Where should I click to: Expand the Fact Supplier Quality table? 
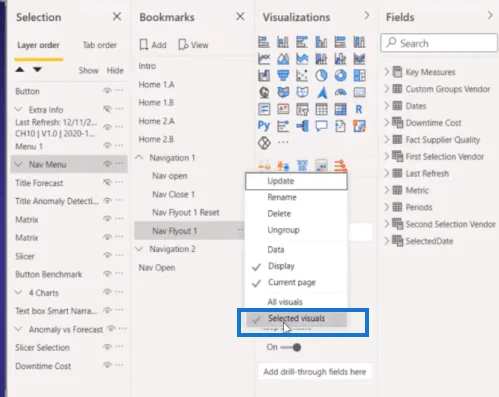point(387,139)
